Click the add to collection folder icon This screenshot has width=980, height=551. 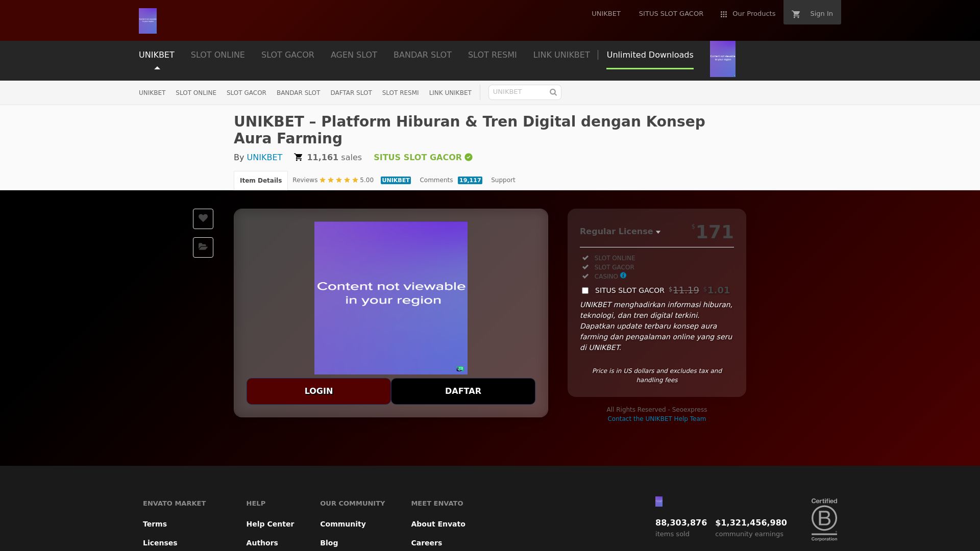pyautogui.click(x=203, y=247)
